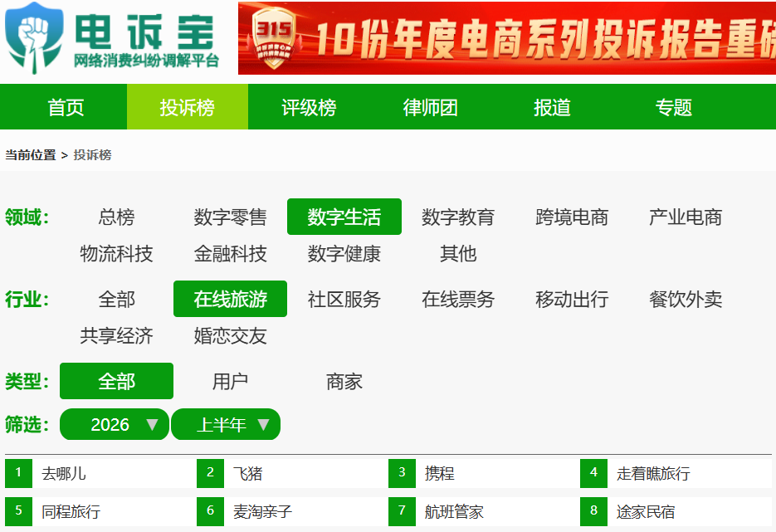Image resolution: width=776 pixels, height=532 pixels.
Task: Choose 婚恋交友 in the 行业 filter
Action: click(x=230, y=335)
